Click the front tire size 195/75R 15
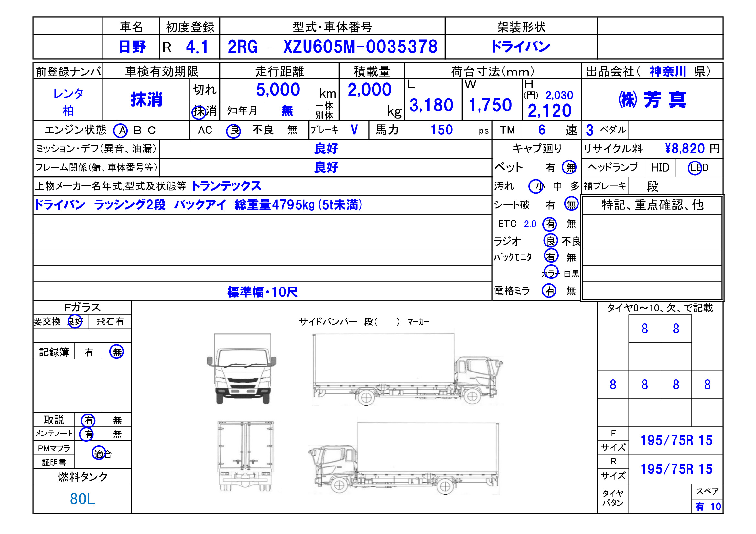756x534 pixels. [x=676, y=440]
